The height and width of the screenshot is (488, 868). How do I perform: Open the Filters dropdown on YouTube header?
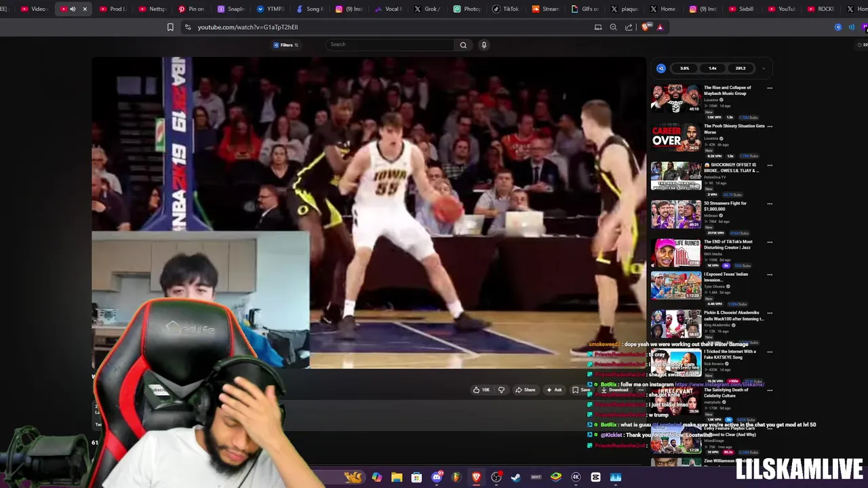click(x=285, y=45)
